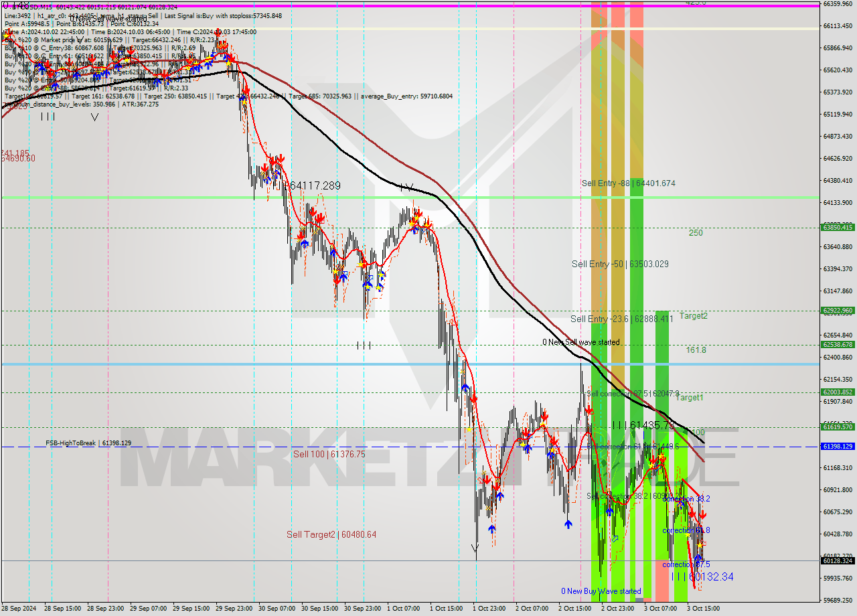Select the blue 61398.129 price tag
Image resolution: width=857 pixels, height=616 pixels.
pyautogui.click(x=838, y=446)
